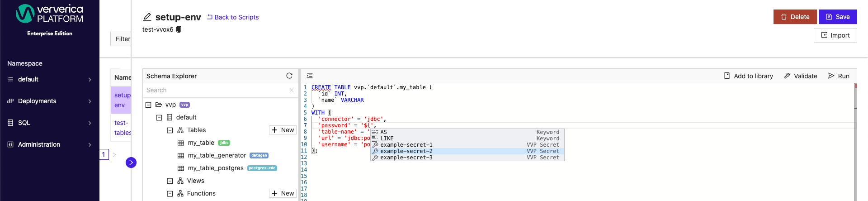The width and height of the screenshot is (868, 201).
Task: Click the key icon of example-secret-1
Action: 375,145
